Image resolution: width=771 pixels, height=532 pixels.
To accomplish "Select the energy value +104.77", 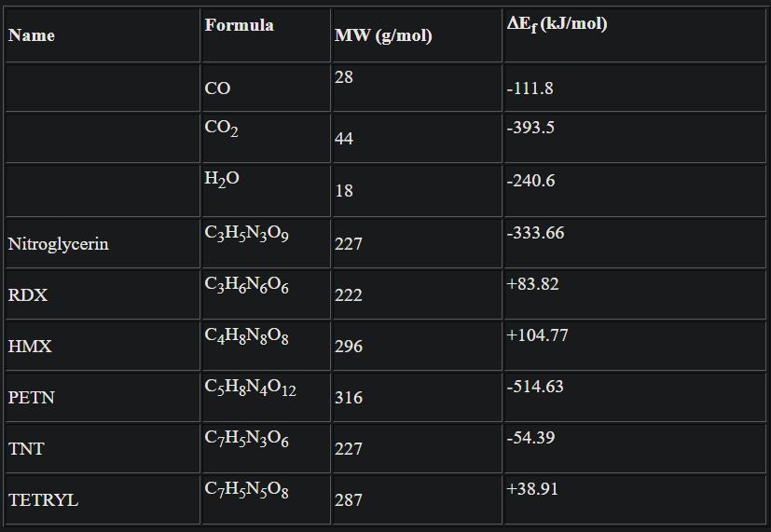I will [537, 335].
